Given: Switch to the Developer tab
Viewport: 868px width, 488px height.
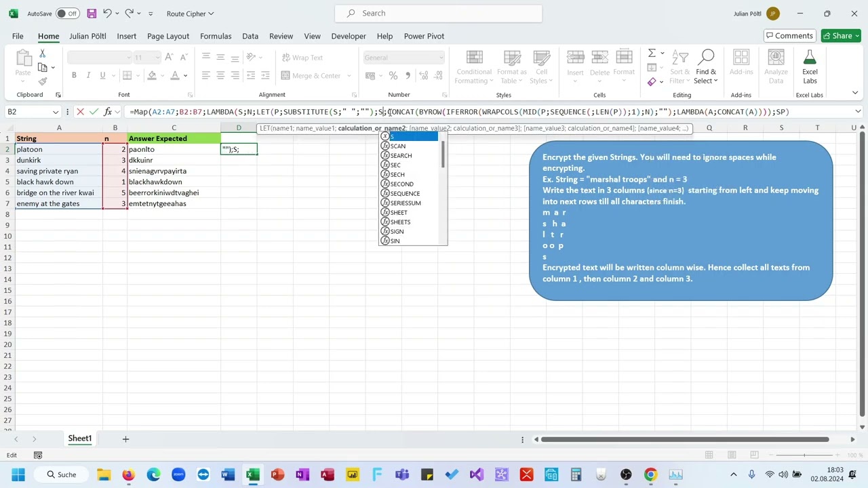Looking at the screenshot, I should [349, 36].
